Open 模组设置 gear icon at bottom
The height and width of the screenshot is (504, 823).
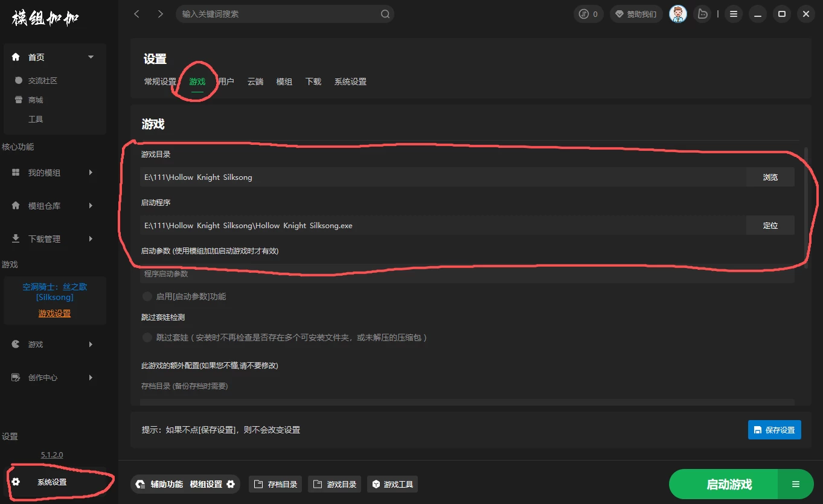click(x=230, y=483)
